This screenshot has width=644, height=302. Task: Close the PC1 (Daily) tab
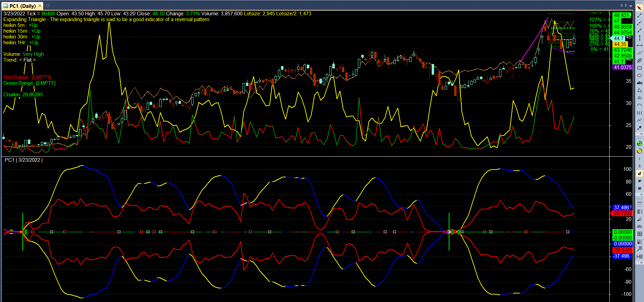click(x=40, y=6)
